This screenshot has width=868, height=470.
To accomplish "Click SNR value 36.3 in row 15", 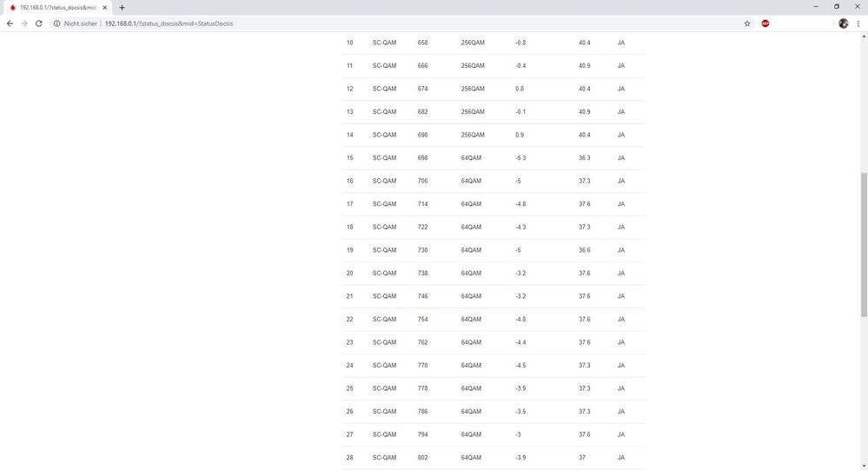I will point(585,158).
